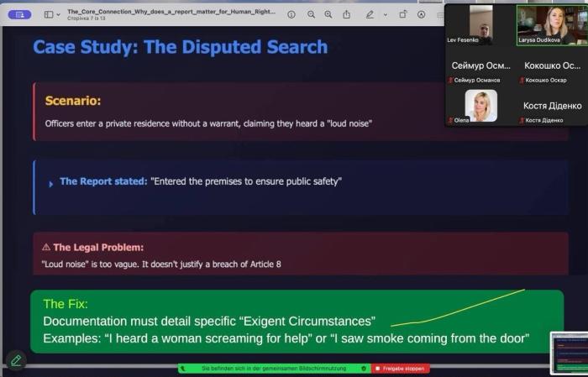Click the red Freigabe stoppen button
The image size is (588, 377).
coord(401,369)
